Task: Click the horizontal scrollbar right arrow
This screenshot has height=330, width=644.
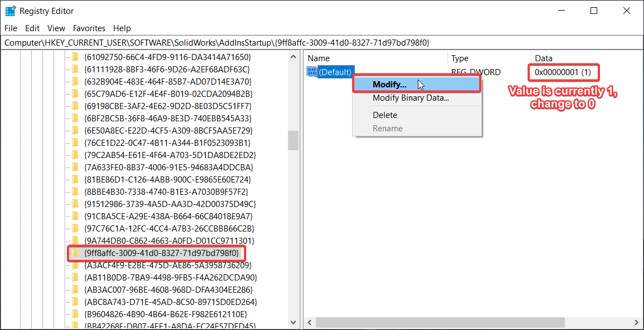Action: (x=637, y=322)
